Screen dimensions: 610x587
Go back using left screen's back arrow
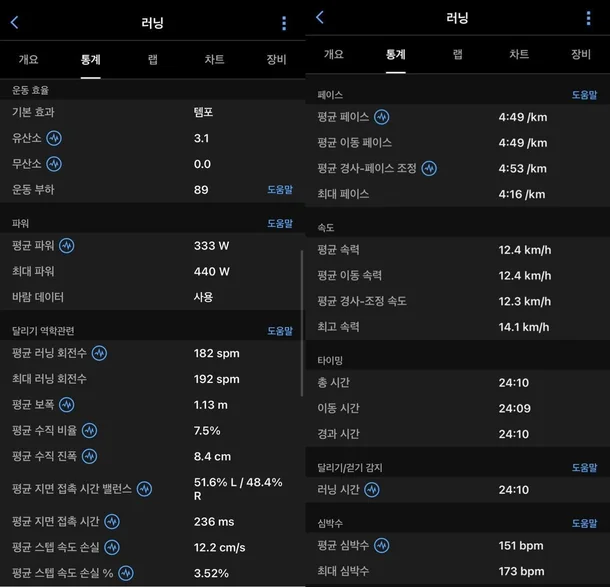[14, 23]
